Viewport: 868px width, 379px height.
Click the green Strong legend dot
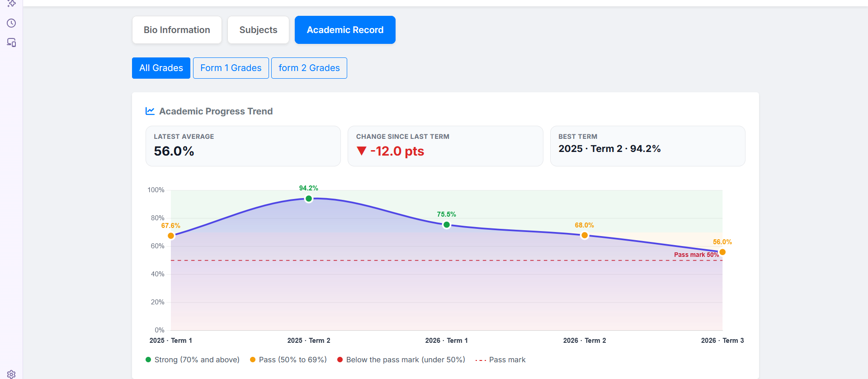[148, 360]
